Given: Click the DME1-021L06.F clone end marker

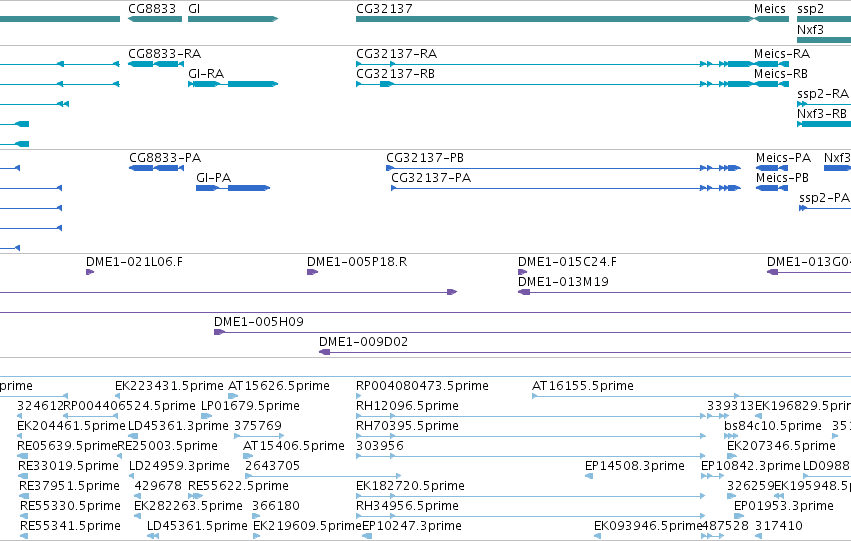Looking at the screenshot, I should pos(90,272).
